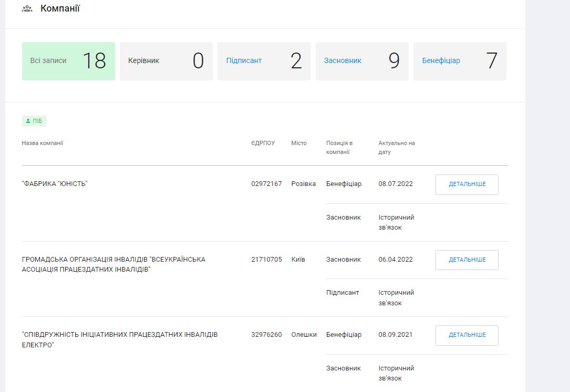View details of Співдружність ініціативних працездатних інвалідів
The image size is (570, 392).
467,335
